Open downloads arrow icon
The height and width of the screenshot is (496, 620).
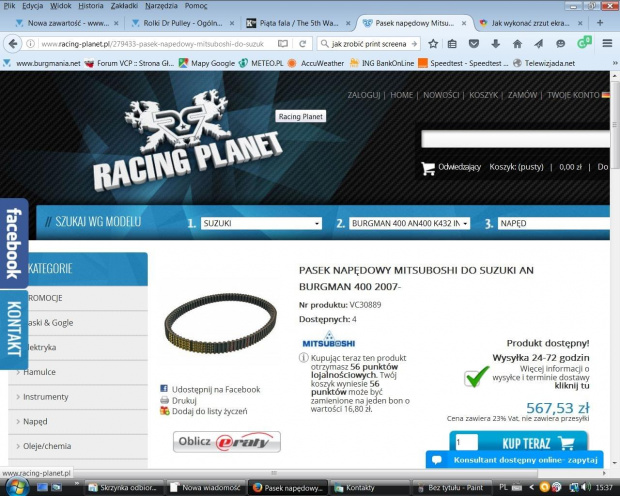(x=495, y=44)
